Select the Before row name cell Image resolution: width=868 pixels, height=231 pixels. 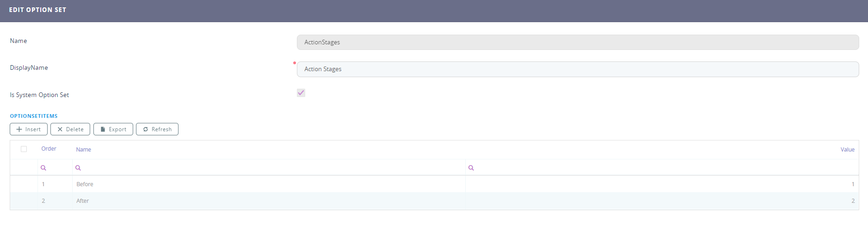[85, 184]
